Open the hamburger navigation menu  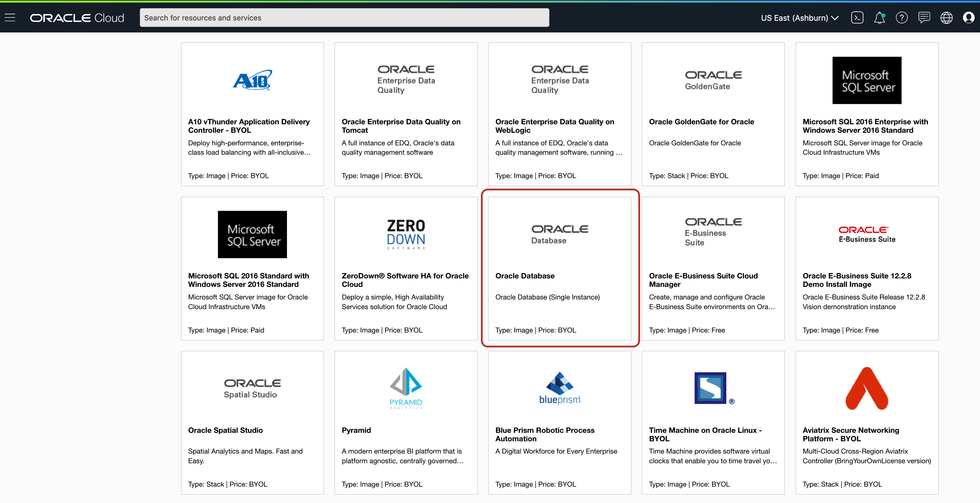pyautogui.click(x=10, y=18)
